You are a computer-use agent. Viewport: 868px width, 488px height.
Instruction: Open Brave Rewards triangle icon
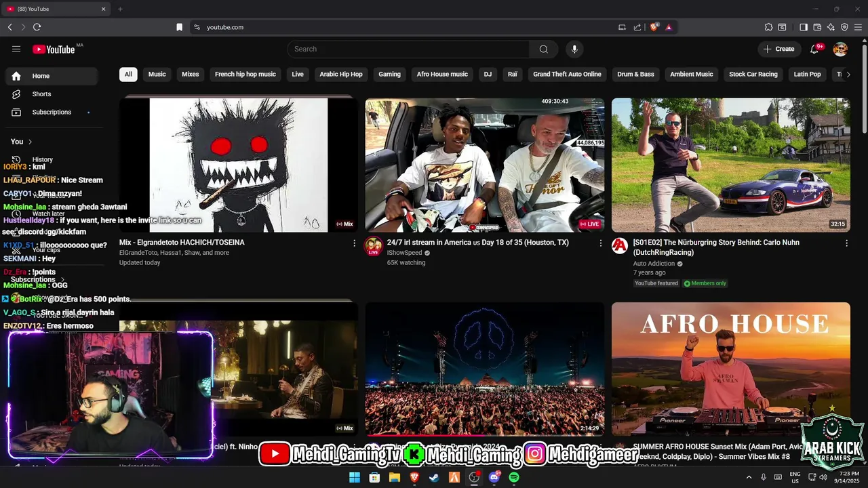(669, 27)
